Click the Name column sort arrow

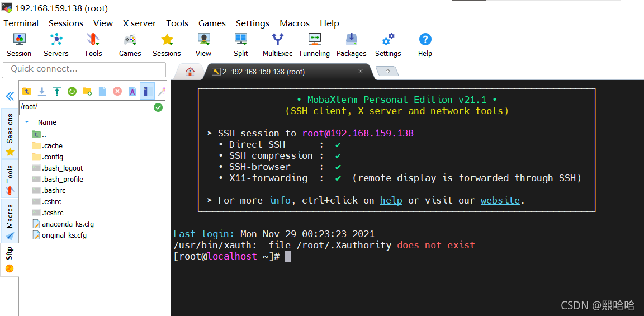pos(27,122)
